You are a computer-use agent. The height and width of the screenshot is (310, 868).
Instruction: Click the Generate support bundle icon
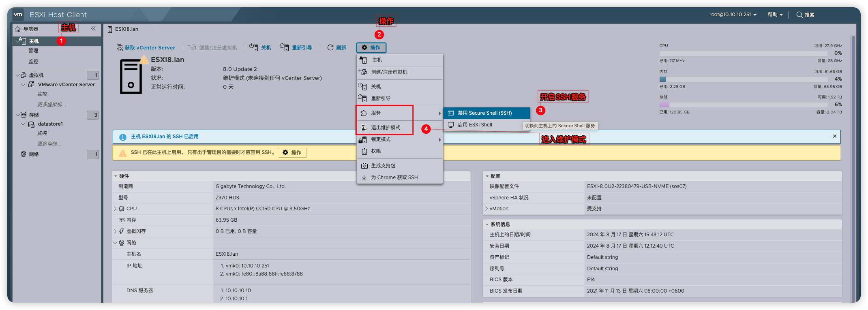tap(364, 166)
